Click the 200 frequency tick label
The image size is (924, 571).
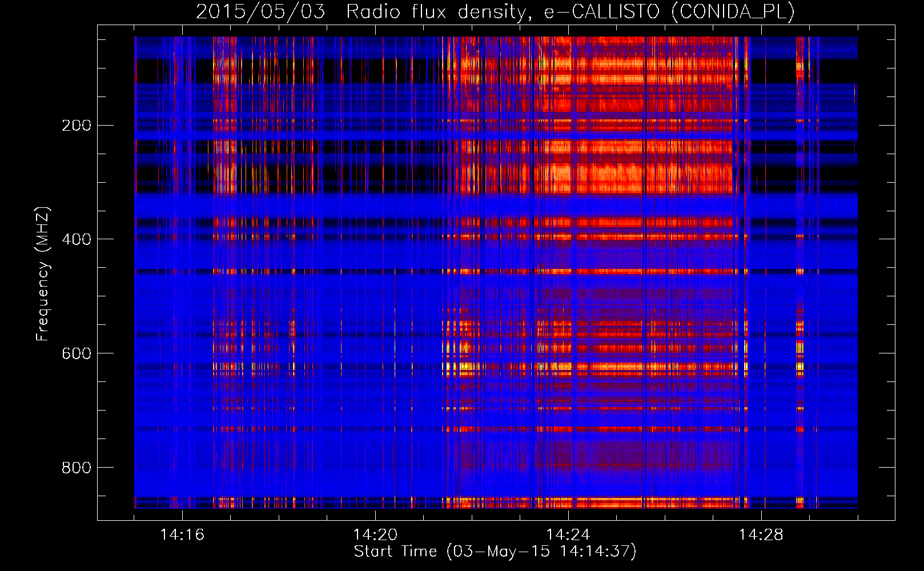click(x=76, y=125)
